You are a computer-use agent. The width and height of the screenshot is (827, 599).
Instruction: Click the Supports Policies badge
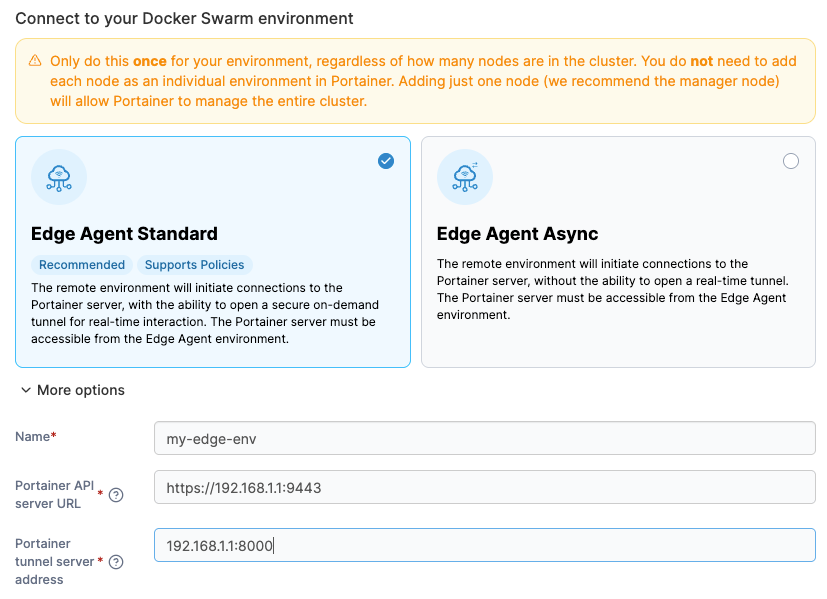[x=194, y=265]
